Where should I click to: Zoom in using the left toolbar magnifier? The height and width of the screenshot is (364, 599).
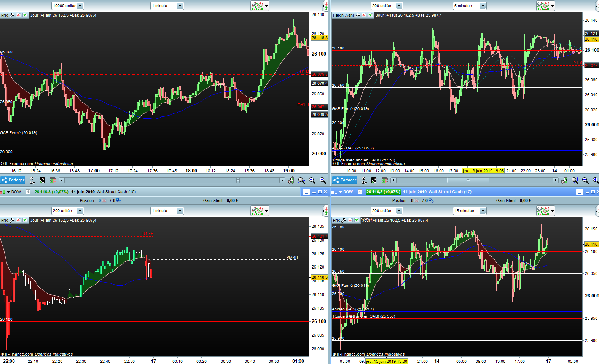323,180
